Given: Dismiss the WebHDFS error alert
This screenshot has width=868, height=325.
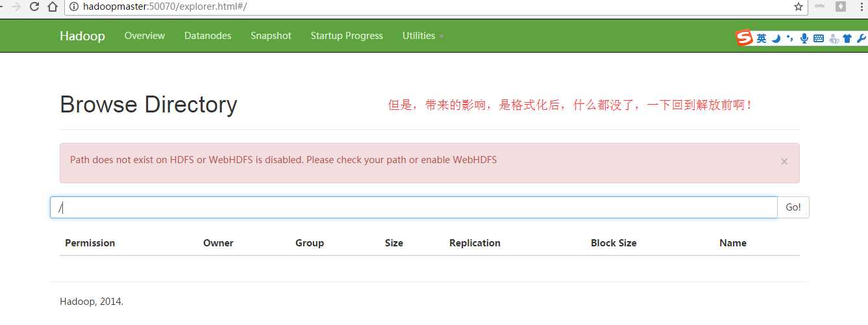Looking at the screenshot, I should coord(784,162).
